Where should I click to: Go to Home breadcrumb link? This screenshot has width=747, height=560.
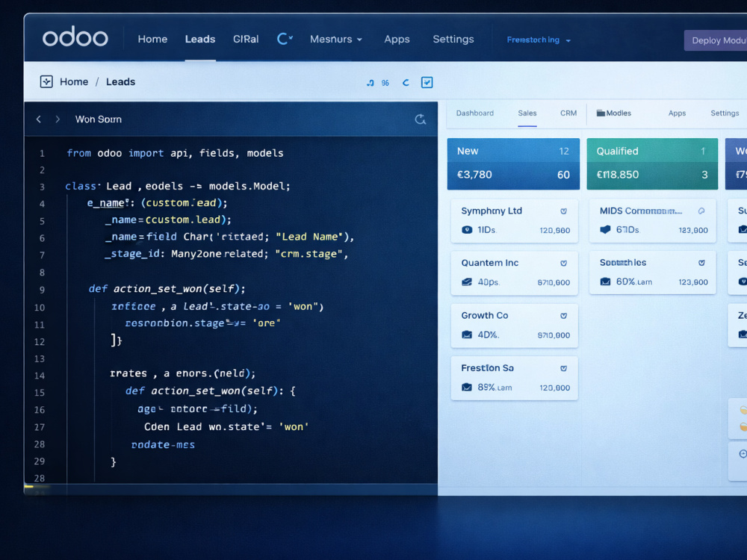pyautogui.click(x=74, y=82)
